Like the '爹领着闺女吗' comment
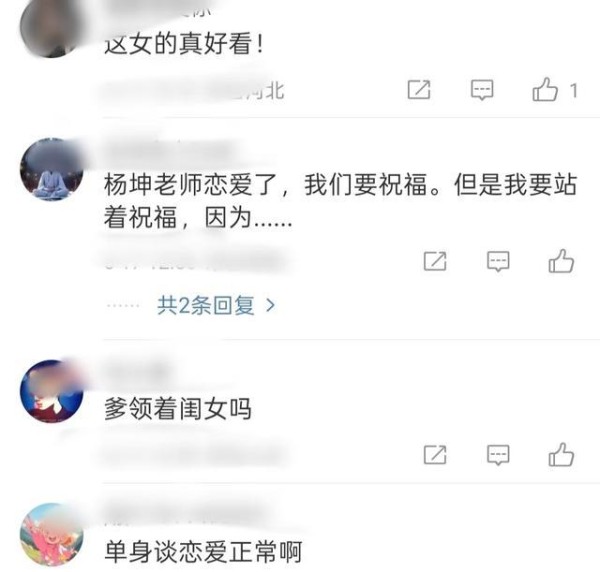The height and width of the screenshot is (572, 600). pos(561,455)
